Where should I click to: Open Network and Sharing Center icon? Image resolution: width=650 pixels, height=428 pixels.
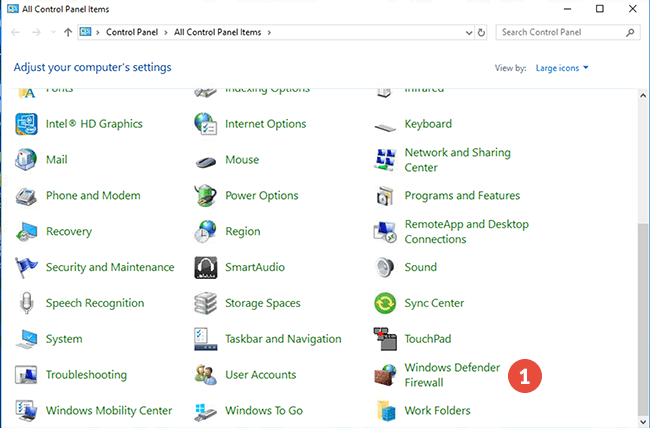pyautogui.click(x=385, y=160)
